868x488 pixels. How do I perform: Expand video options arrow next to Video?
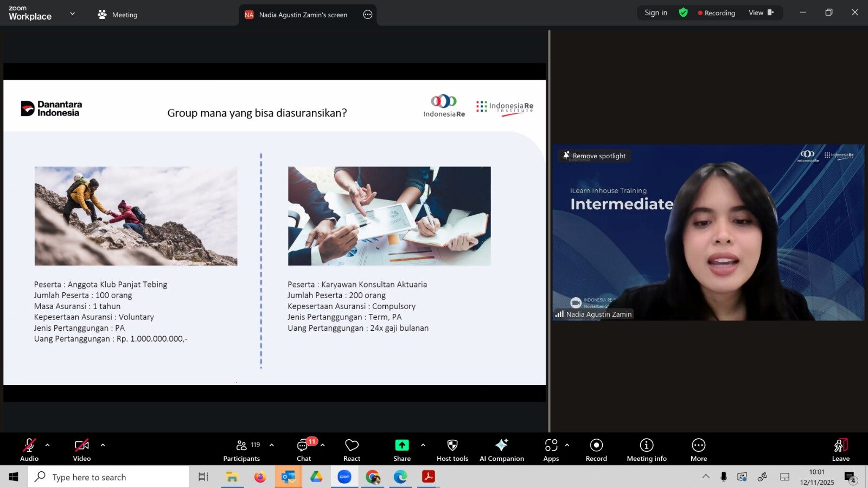click(103, 445)
